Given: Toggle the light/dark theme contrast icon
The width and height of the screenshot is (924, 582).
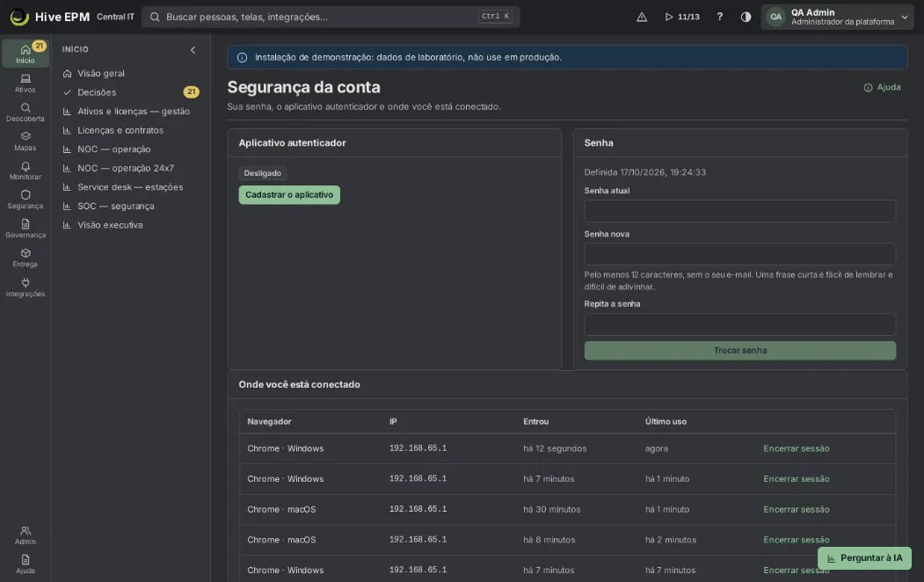Looking at the screenshot, I should click(x=746, y=17).
